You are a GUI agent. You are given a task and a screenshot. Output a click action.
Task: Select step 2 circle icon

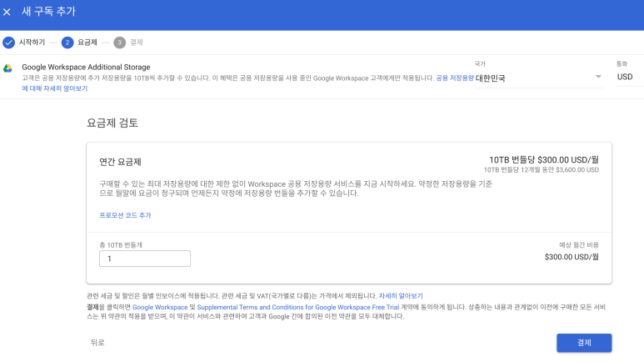[x=67, y=43]
